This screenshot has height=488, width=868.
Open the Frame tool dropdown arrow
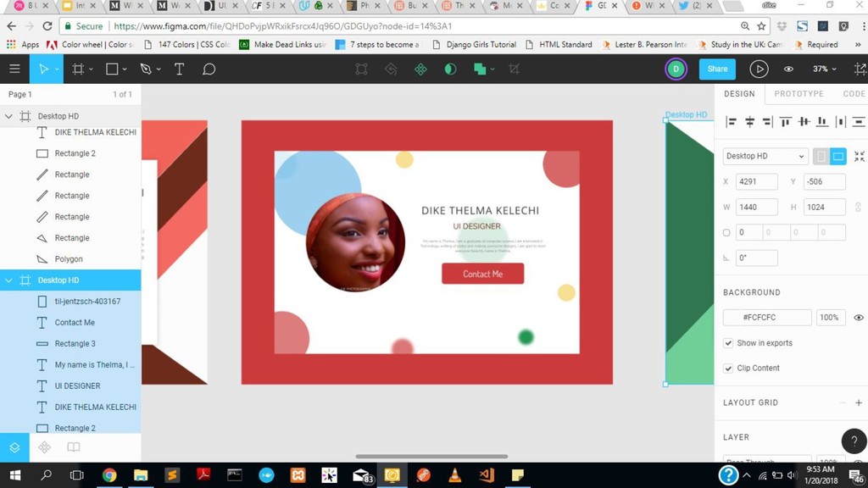coord(92,69)
